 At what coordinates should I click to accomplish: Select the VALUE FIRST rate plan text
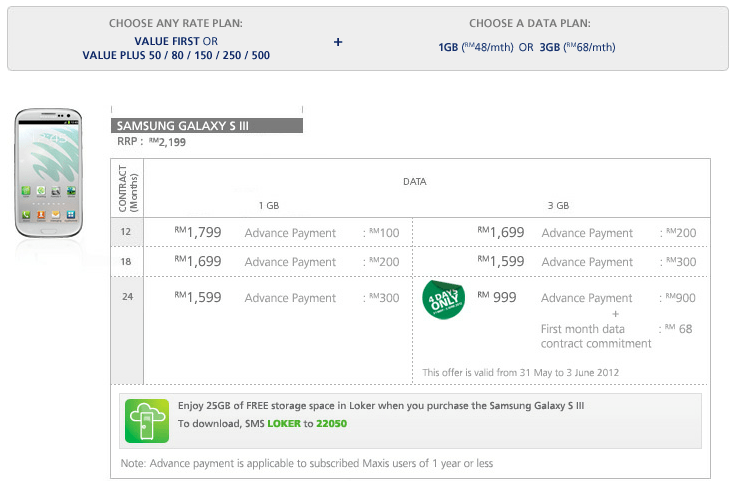pyautogui.click(x=167, y=41)
